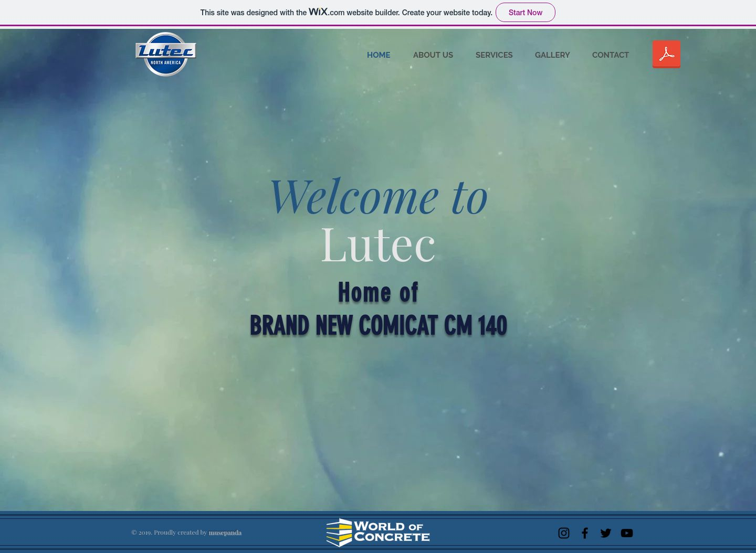Open the Twitter bird icon

(x=606, y=533)
